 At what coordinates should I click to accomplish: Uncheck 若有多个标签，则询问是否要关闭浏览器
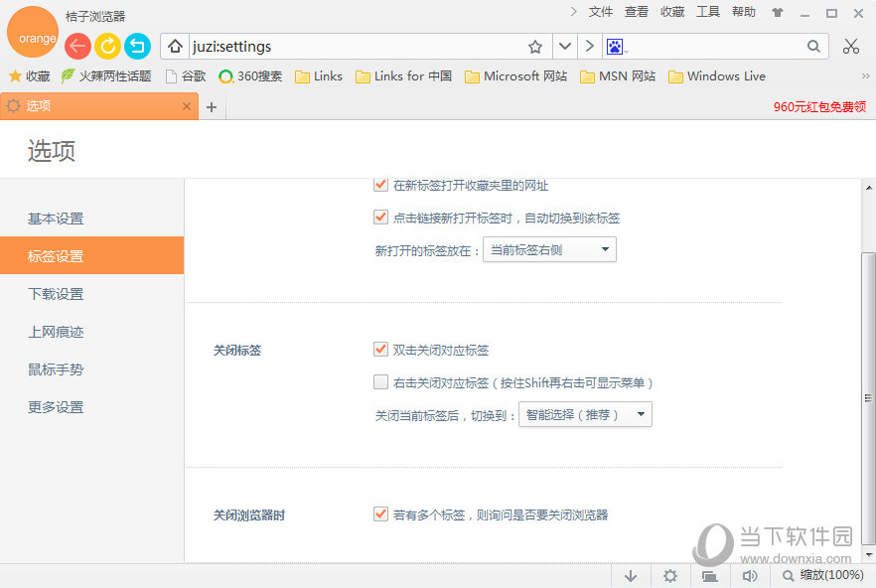click(x=380, y=514)
